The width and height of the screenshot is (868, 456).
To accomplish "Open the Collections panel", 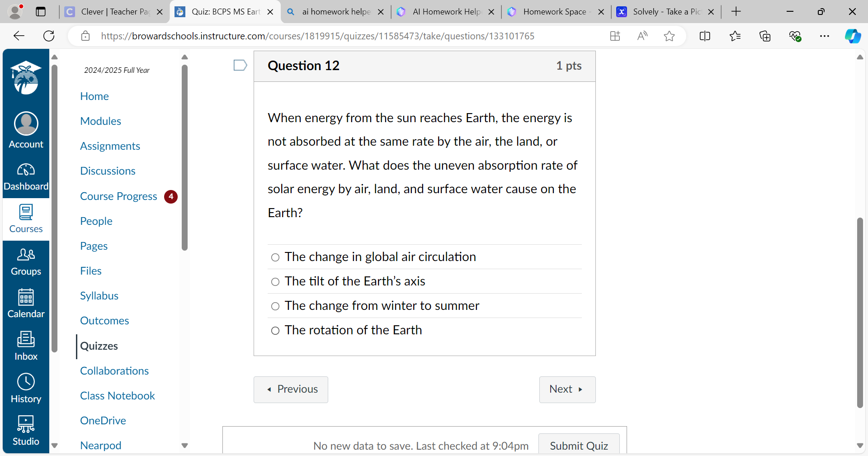I will 765,36.
